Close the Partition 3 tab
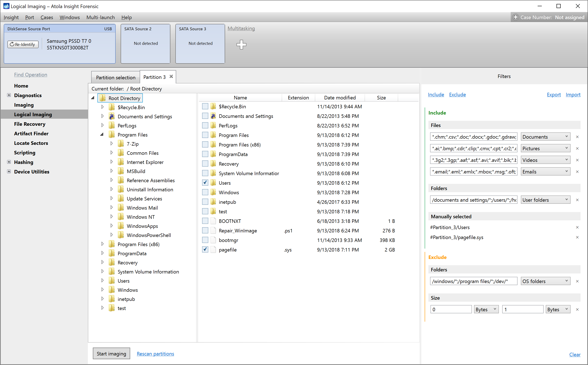This screenshot has width=588, height=365. tap(171, 77)
